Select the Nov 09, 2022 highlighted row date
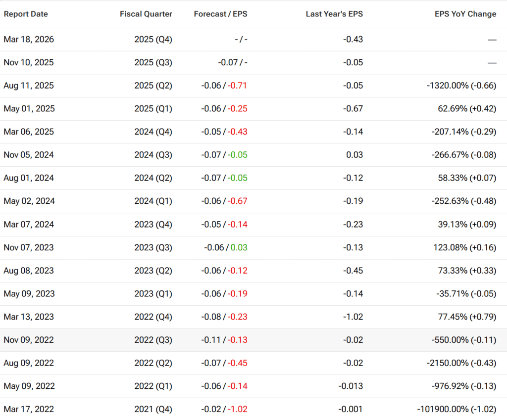Screen dimensions: 507x420 tap(29, 340)
